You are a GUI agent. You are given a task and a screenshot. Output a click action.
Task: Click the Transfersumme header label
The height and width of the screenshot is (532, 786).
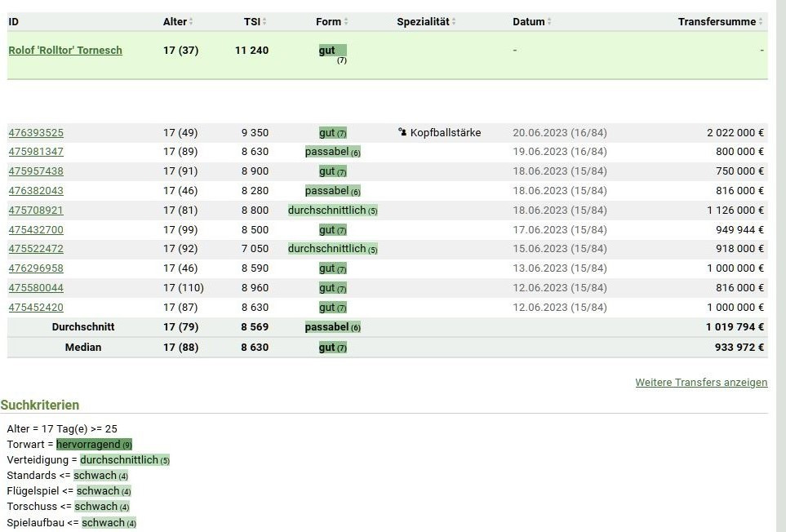coord(717,21)
